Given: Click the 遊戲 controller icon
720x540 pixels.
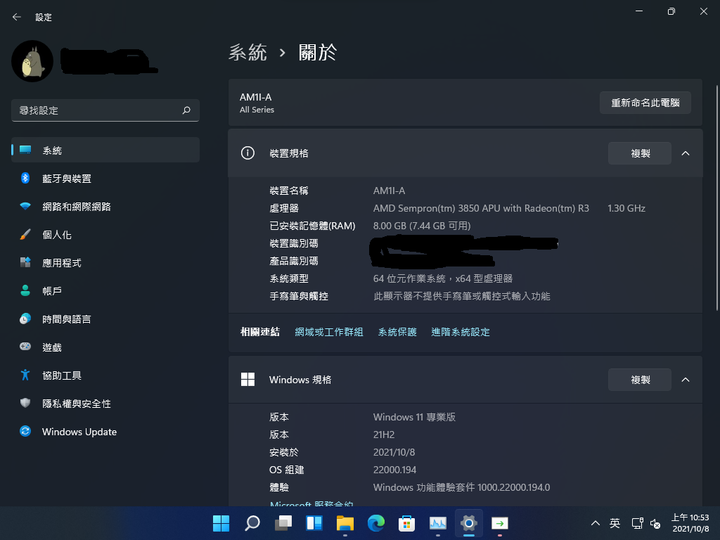Looking at the screenshot, I should (x=25, y=347).
